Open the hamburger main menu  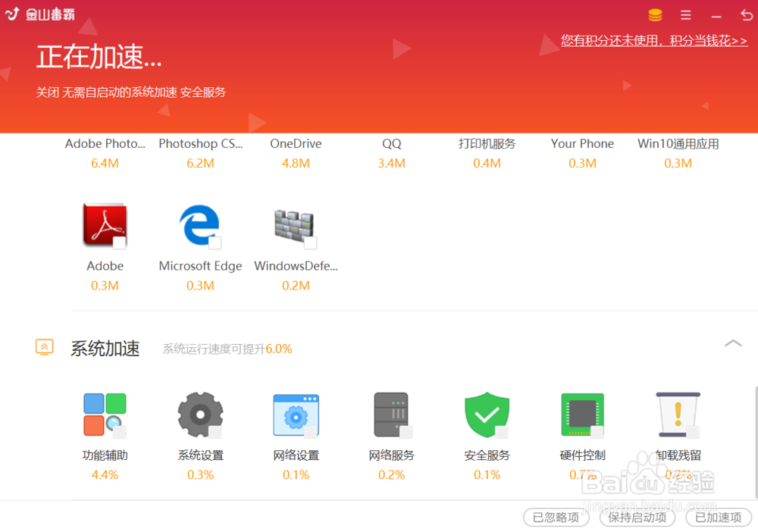click(685, 15)
